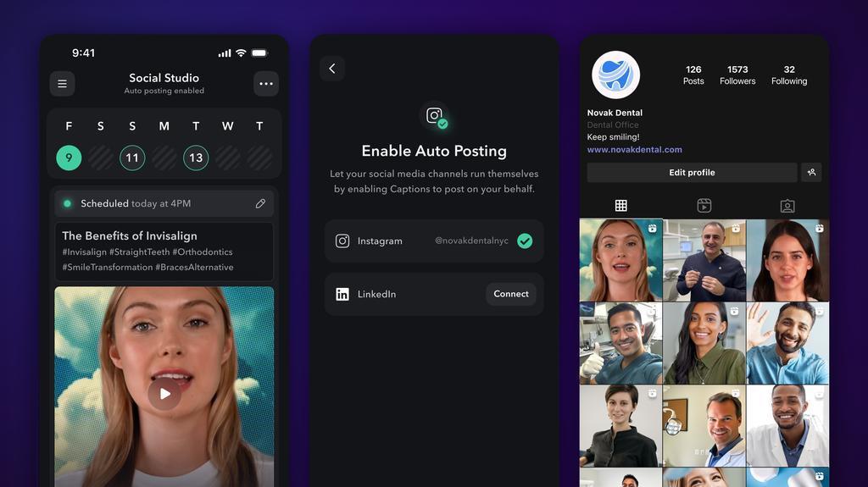Click the battery icon in status bar
The height and width of the screenshot is (487, 868).
[x=259, y=53]
